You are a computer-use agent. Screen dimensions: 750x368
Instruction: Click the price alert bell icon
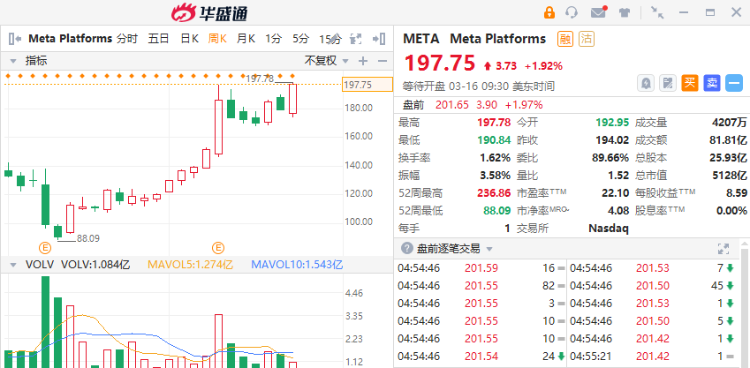(x=646, y=83)
